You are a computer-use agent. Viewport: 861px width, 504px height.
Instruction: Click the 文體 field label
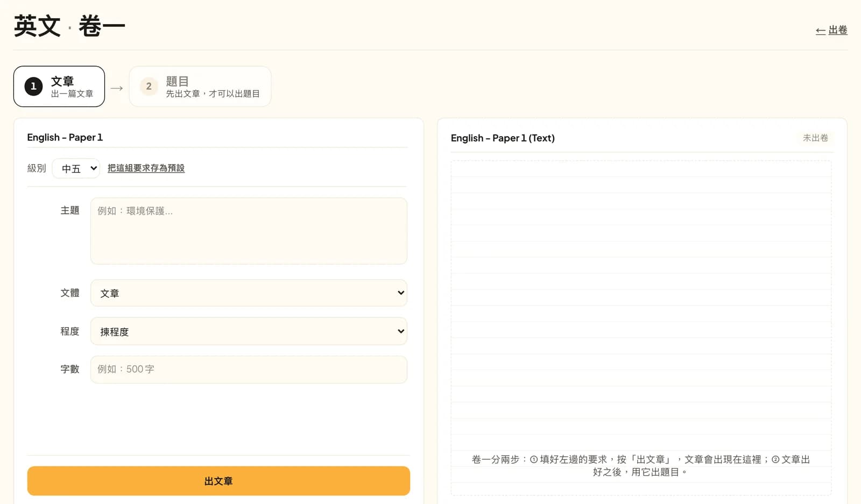pyautogui.click(x=70, y=293)
